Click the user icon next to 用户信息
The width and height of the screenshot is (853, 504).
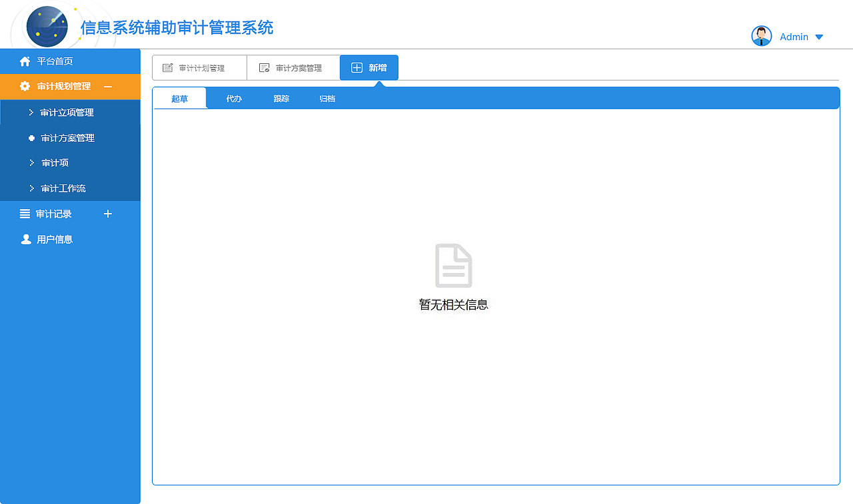tap(25, 238)
